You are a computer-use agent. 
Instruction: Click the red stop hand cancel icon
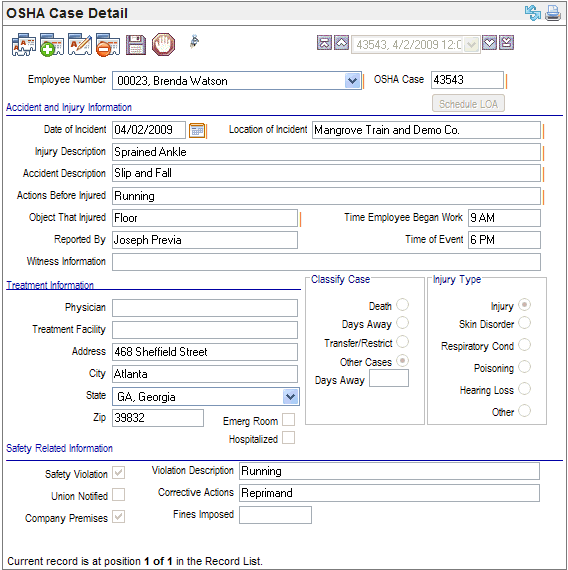tap(163, 44)
